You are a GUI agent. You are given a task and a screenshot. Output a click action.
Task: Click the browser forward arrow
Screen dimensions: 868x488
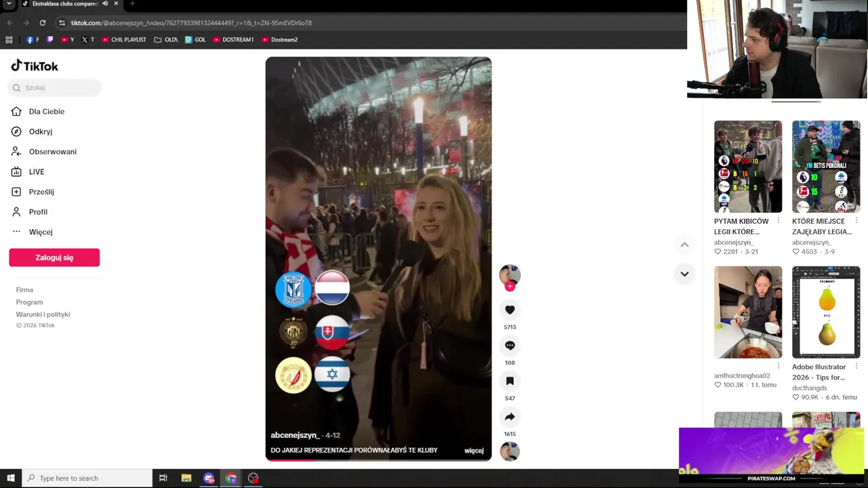pos(26,23)
